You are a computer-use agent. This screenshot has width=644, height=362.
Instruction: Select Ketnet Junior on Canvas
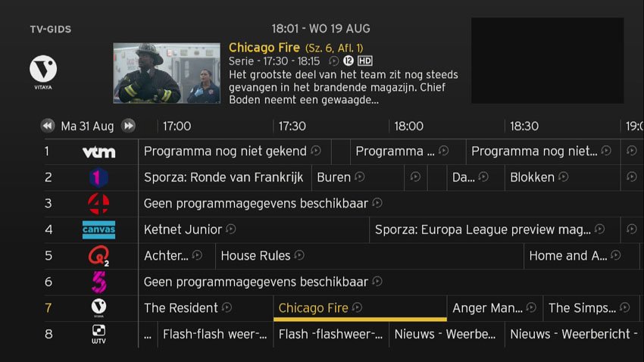pyautogui.click(x=254, y=229)
